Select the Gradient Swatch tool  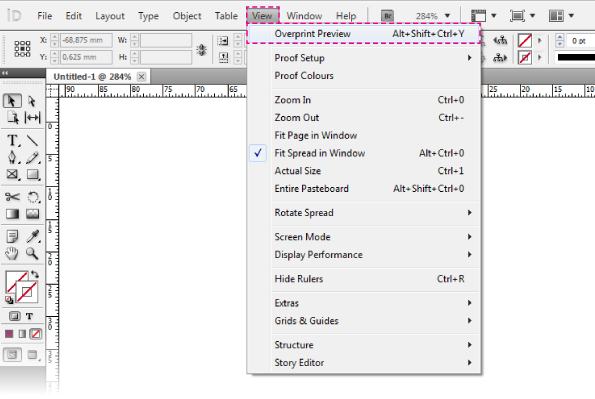tap(13, 214)
